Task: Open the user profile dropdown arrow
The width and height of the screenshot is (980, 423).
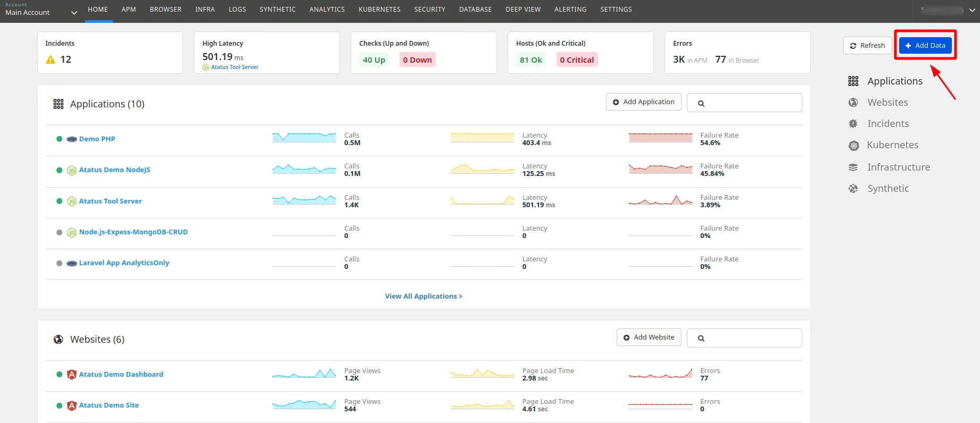Action: tap(972, 10)
